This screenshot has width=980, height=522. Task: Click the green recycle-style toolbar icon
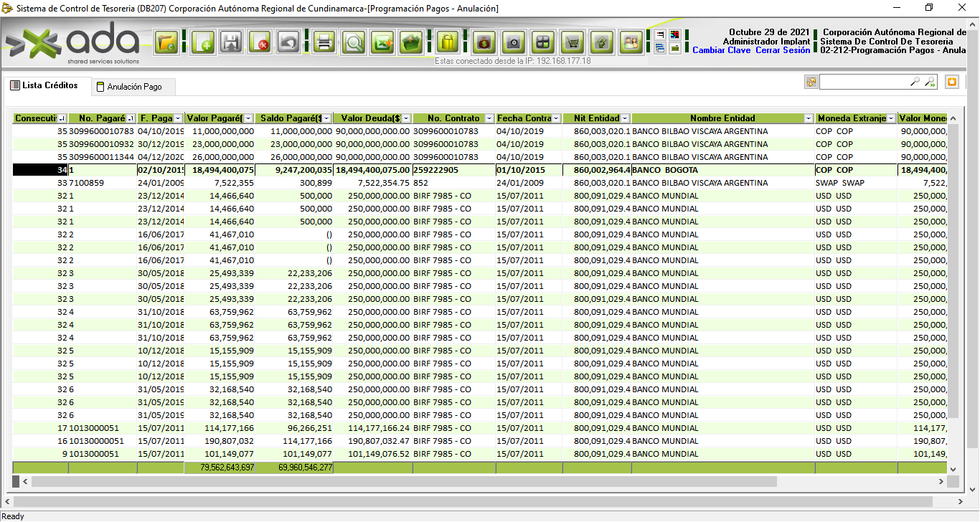coord(603,42)
